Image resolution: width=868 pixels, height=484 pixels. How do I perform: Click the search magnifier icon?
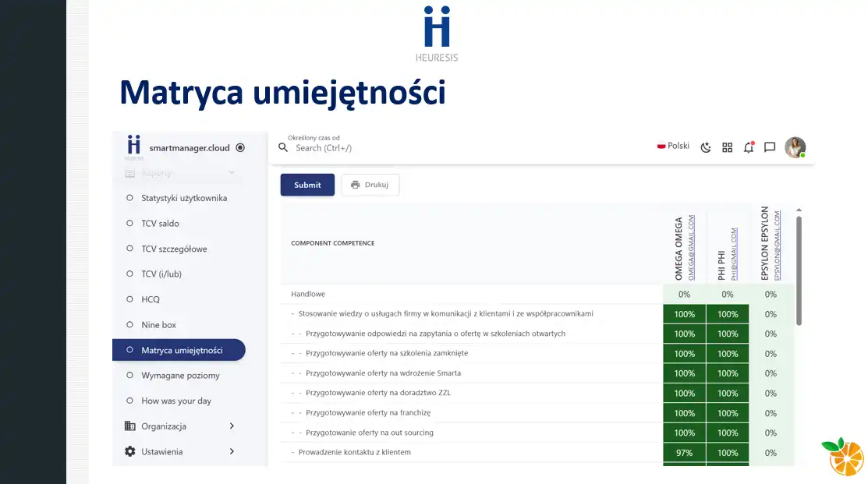pyautogui.click(x=284, y=147)
